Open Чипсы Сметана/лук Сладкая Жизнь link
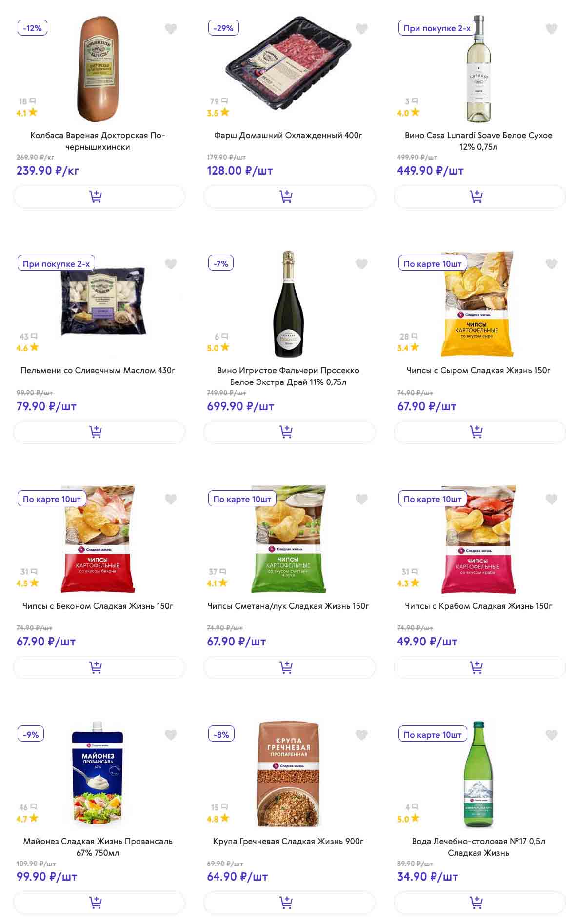The width and height of the screenshot is (575, 924). pyautogui.click(x=288, y=606)
